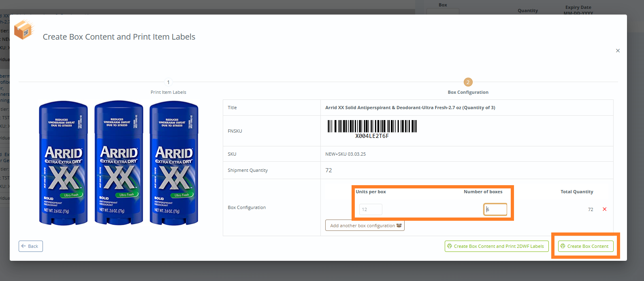Click box icon on Add another configuration
The image size is (644, 281).
pyautogui.click(x=399, y=226)
